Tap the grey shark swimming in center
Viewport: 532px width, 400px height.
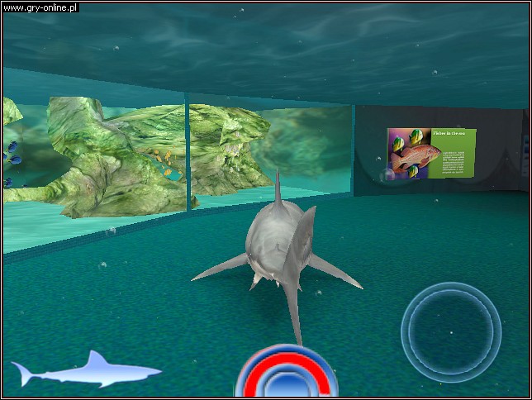[278, 258]
